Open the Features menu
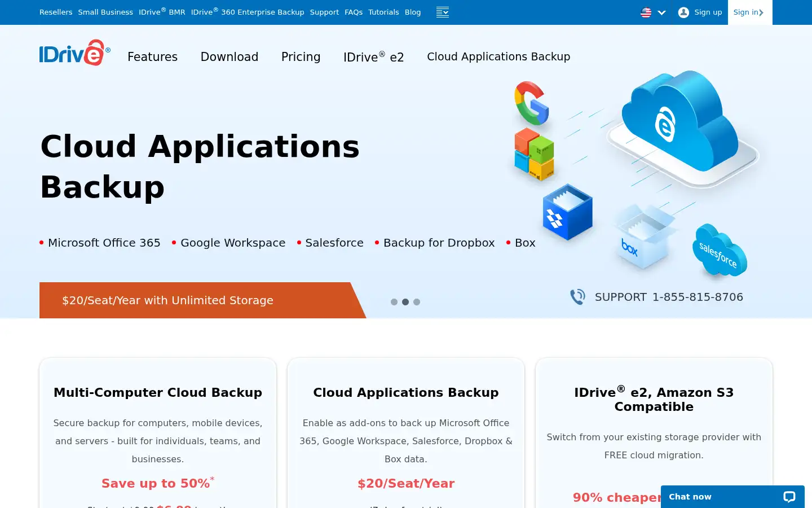This screenshot has height=508, width=812. tap(152, 57)
